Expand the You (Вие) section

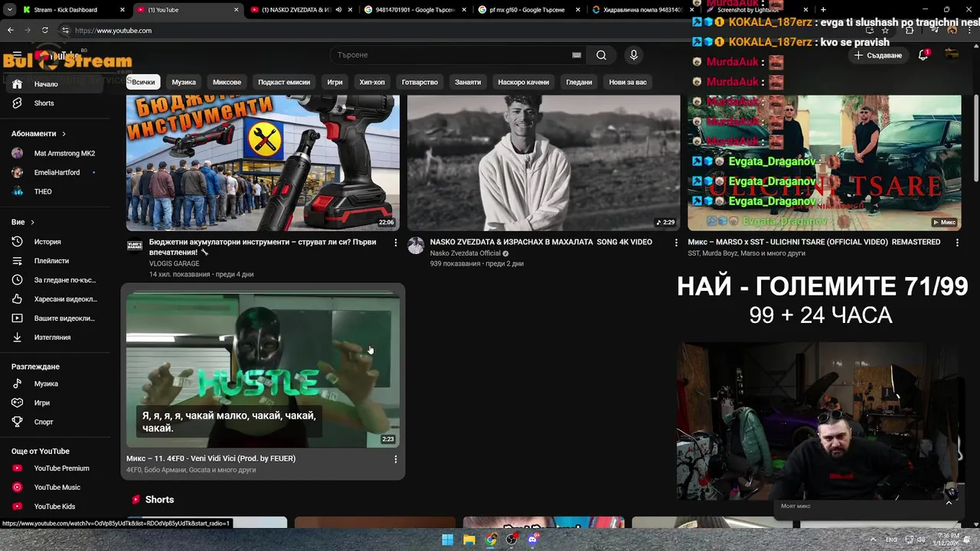tap(23, 222)
